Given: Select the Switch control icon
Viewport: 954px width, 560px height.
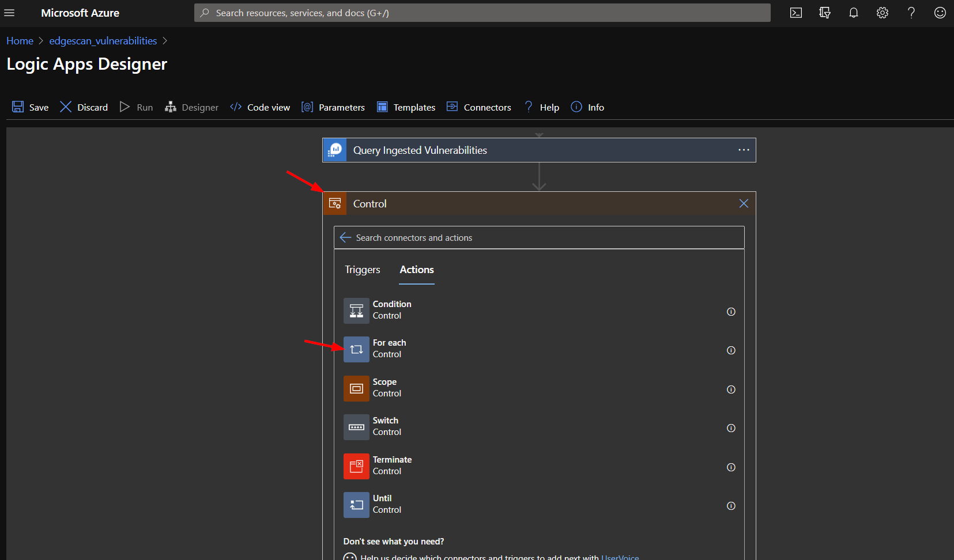Looking at the screenshot, I should (x=356, y=427).
